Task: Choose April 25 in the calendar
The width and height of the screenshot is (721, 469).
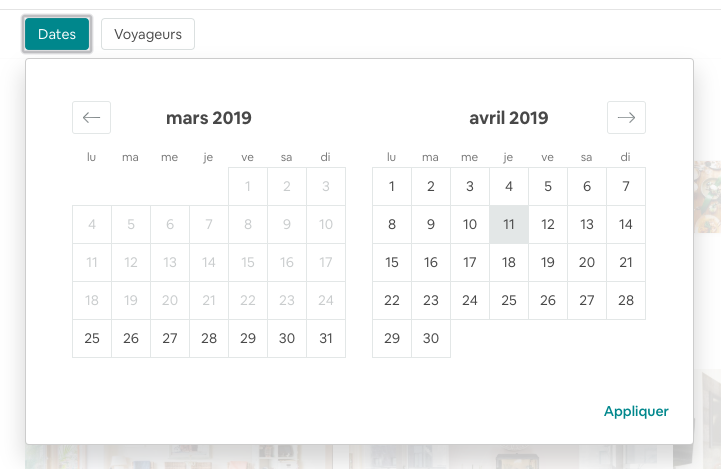Action: (509, 300)
